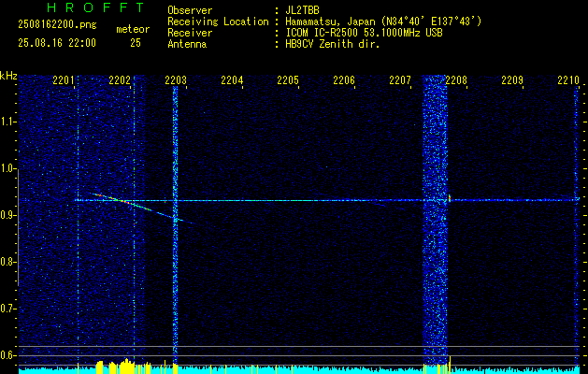Click the 0.8 kHz axis label

(8, 262)
